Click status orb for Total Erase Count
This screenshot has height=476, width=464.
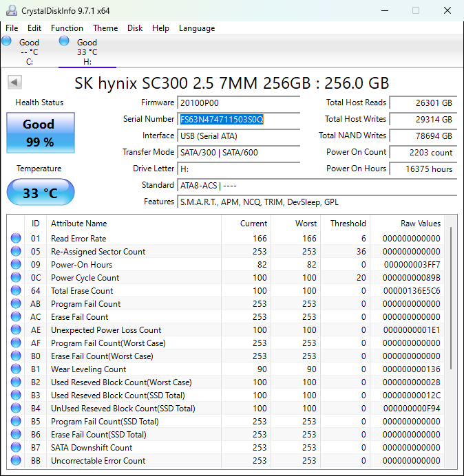(16, 290)
